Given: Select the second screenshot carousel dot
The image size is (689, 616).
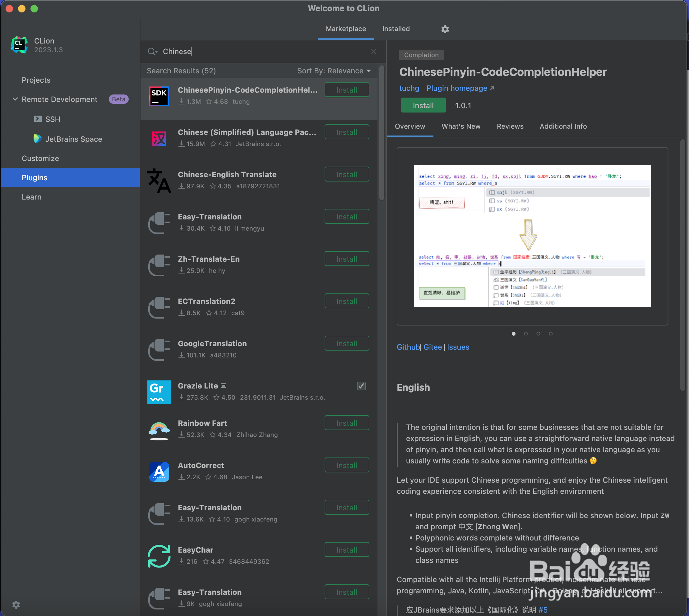Looking at the screenshot, I should (x=525, y=334).
